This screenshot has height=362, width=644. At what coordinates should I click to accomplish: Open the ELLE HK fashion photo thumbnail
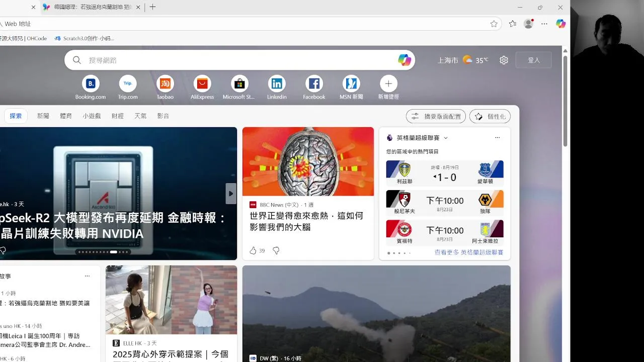click(x=171, y=300)
